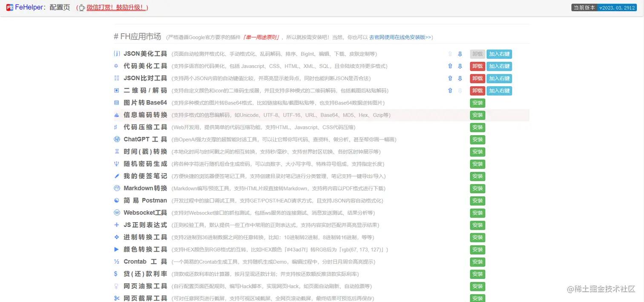Add JSON比对工具 to right-click menu
Viewport: 644px width, 302px height.
[x=499, y=78]
